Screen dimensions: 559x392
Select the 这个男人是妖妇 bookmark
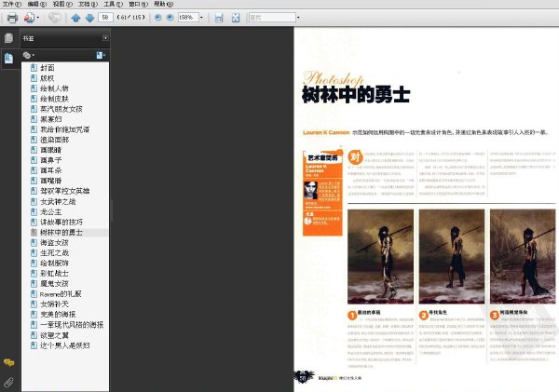point(64,345)
